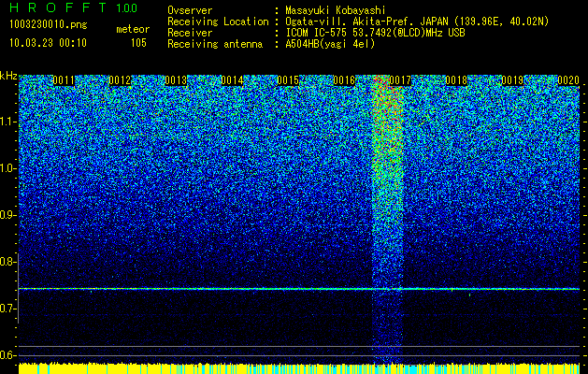Image resolution: width=588 pixels, height=374 pixels.
Task: Click the 0013 time marker
Action: 176,80
